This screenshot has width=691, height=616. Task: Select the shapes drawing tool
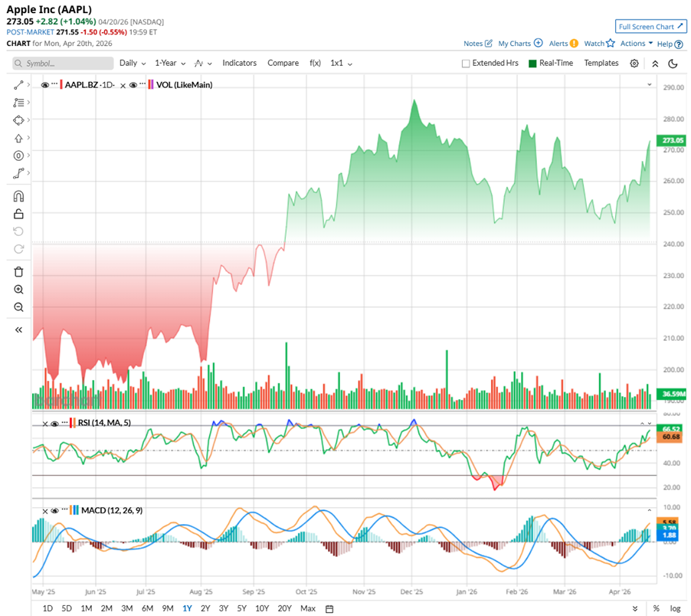coord(18,120)
